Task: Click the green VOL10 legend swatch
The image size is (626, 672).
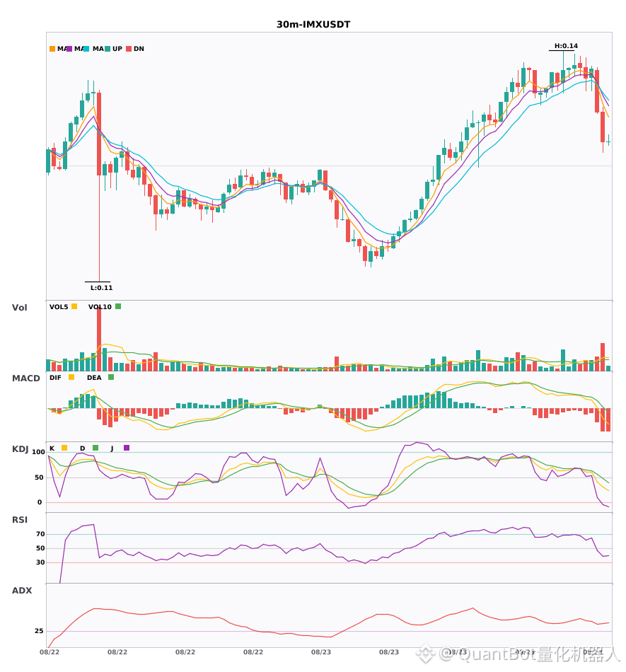Action: click(118, 306)
